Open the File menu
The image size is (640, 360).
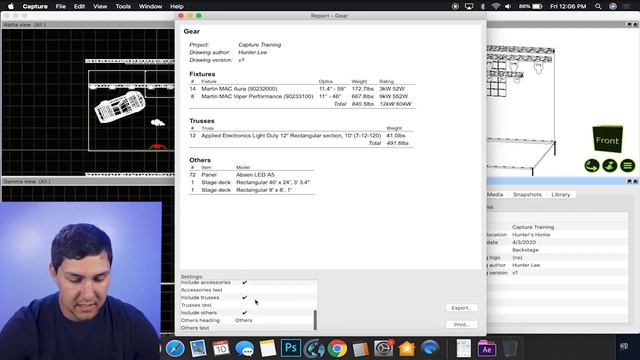61,6
